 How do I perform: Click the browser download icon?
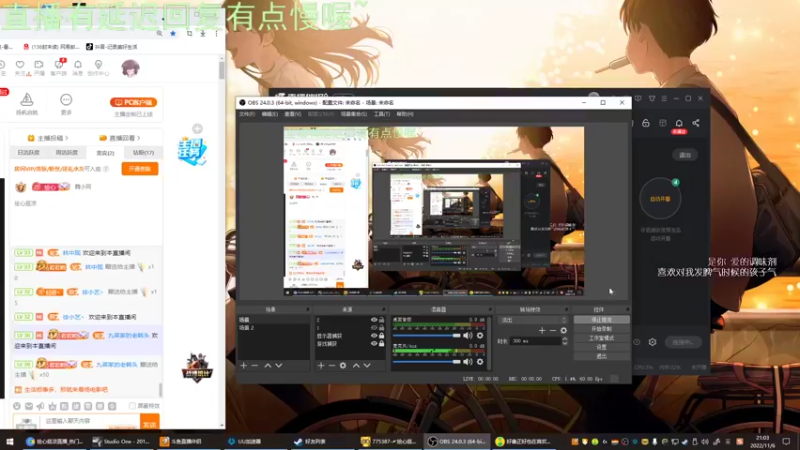(203, 33)
